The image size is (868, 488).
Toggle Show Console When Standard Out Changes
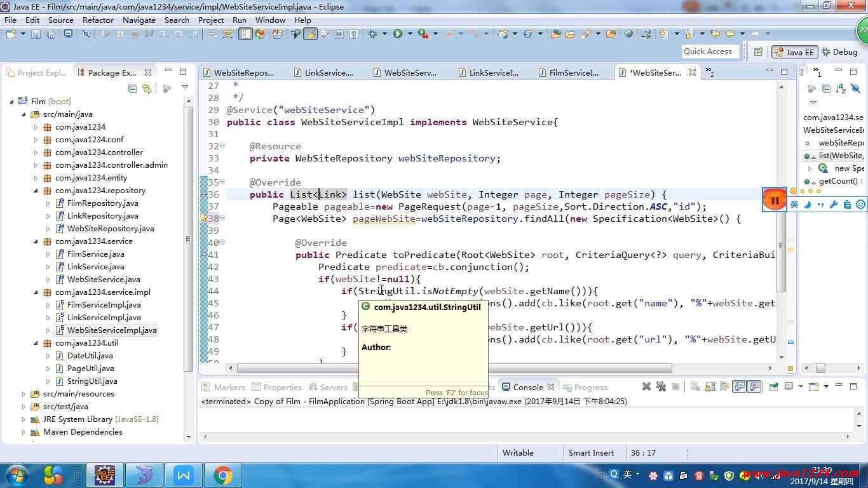pos(739,386)
